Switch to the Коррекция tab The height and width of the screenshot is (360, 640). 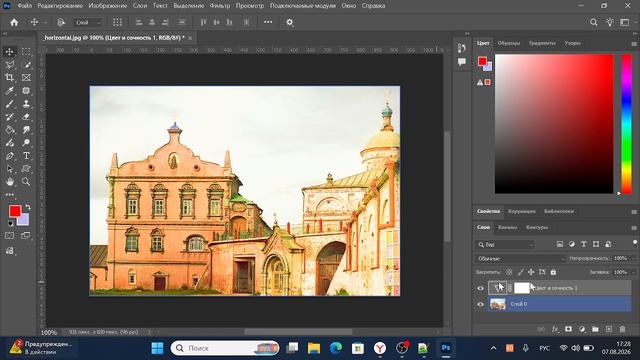[522, 211]
